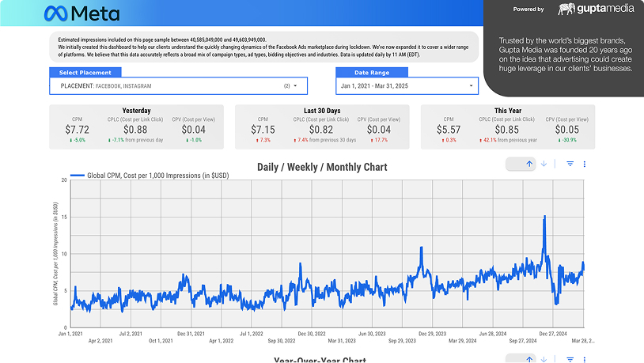Click the Yesterday CPLC value $0.88
644x363 pixels.
click(135, 130)
